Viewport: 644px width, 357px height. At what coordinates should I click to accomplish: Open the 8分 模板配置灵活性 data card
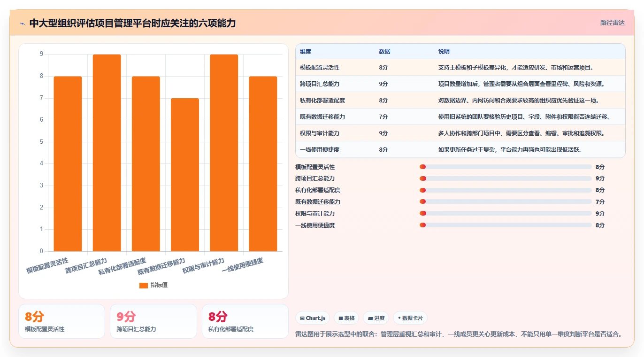pyautogui.click(x=61, y=321)
